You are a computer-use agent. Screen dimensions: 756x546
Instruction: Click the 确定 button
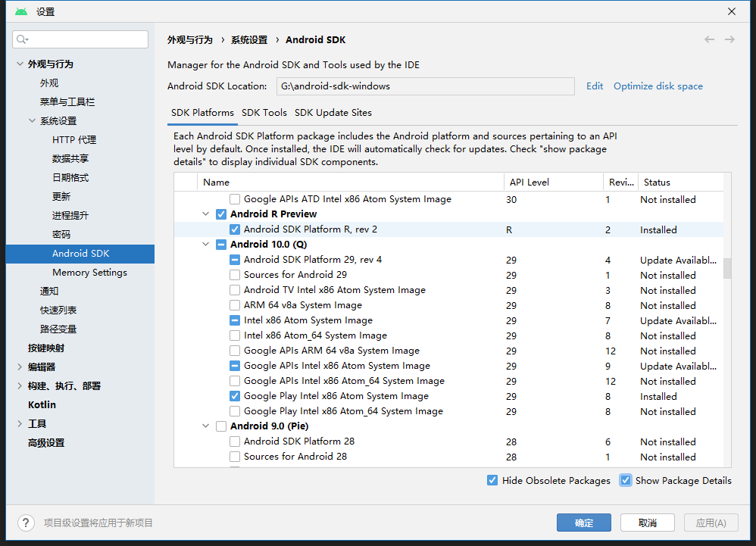(583, 523)
